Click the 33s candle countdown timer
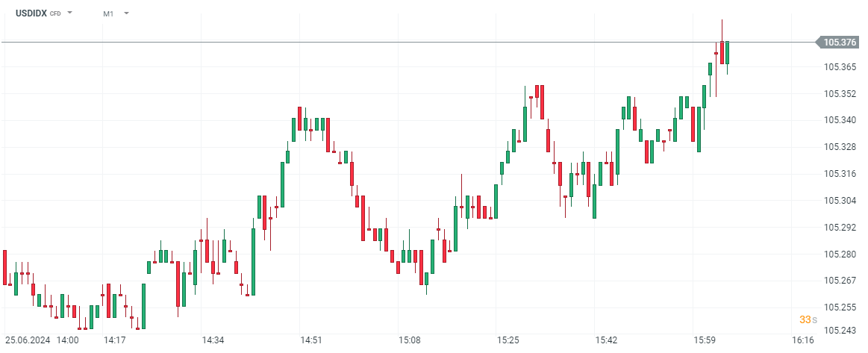Viewport: 868px width, 353px height. pos(808,319)
